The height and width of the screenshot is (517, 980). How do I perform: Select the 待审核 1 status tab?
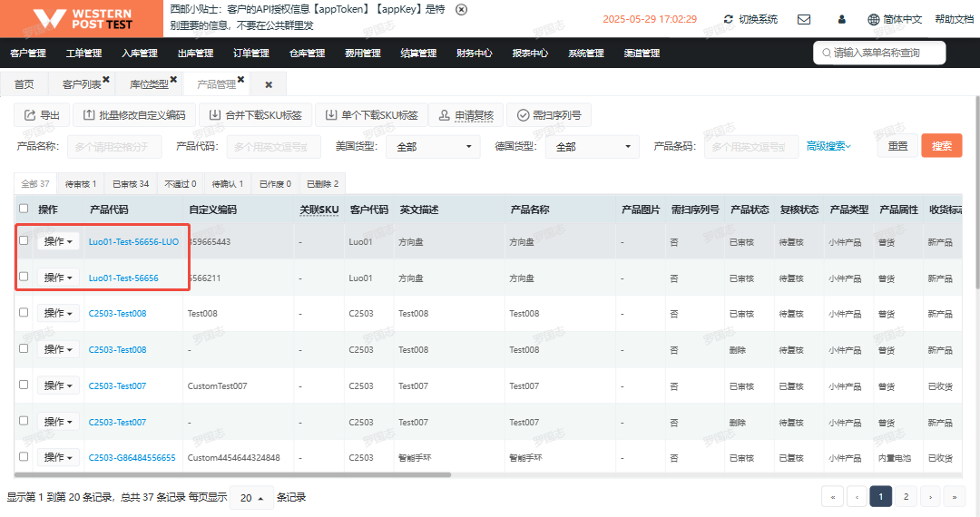point(81,183)
